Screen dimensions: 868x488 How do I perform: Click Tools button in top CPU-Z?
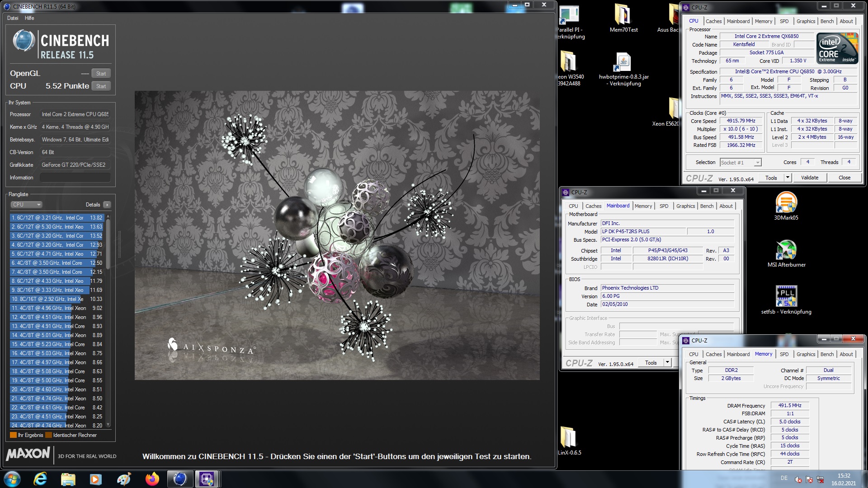771,178
